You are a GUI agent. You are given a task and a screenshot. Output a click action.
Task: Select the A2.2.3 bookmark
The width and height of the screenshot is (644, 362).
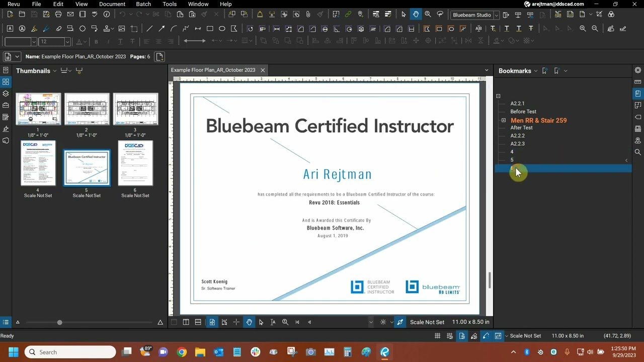click(x=517, y=144)
